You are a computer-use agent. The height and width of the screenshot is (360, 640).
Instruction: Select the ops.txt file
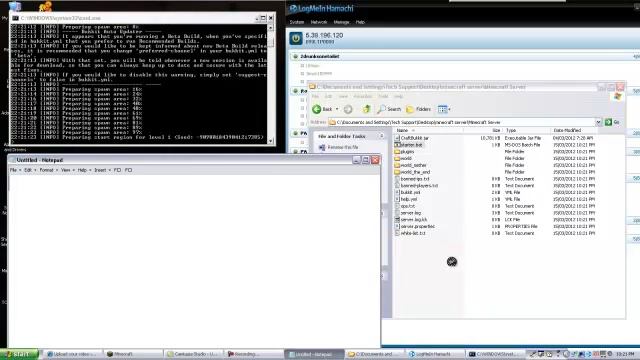pos(405,206)
